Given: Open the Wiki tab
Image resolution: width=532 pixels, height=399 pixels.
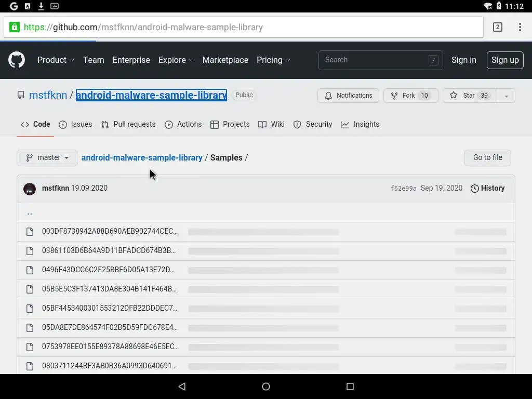Looking at the screenshot, I should click(x=271, y=125).
